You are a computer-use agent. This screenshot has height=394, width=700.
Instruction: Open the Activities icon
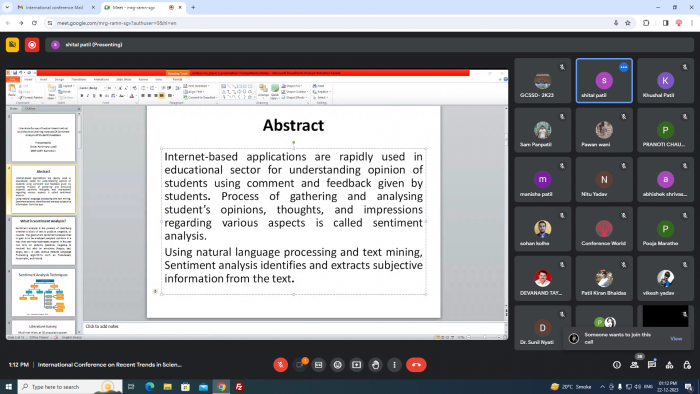click(x=669, y=365)
